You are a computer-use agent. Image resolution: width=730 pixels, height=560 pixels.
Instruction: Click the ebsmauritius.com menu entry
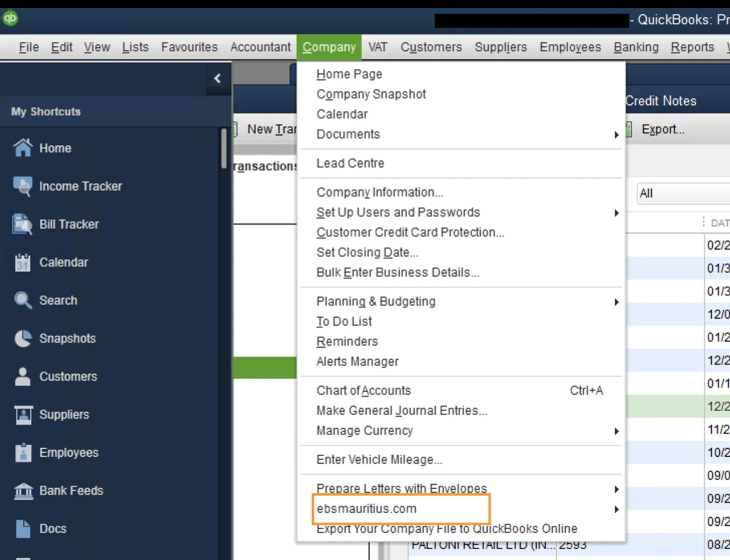[x=367, y=509]
